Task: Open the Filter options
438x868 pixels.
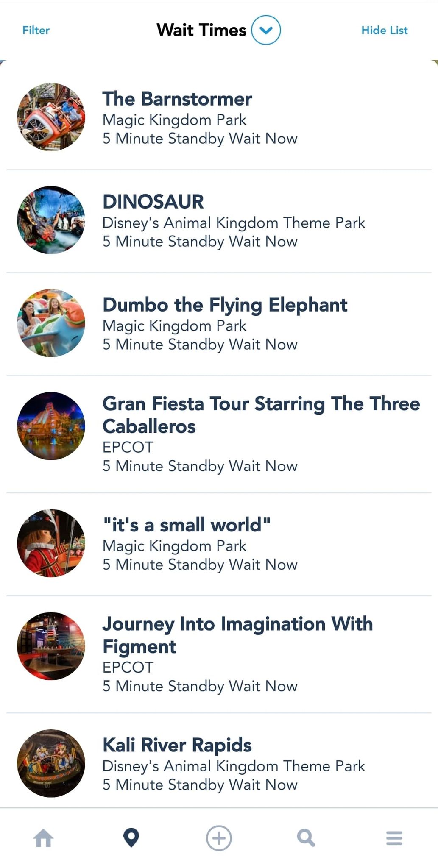Action: (36, 30)
